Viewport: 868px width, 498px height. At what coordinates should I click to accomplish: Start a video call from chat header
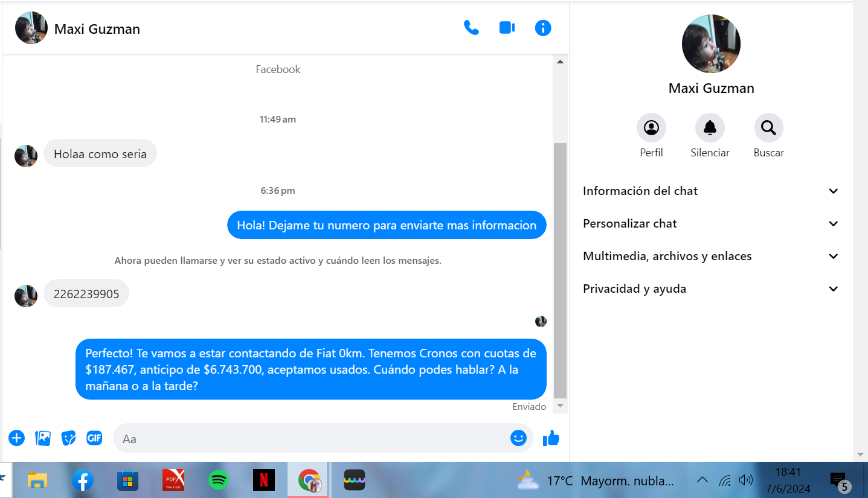click(507, 28)
